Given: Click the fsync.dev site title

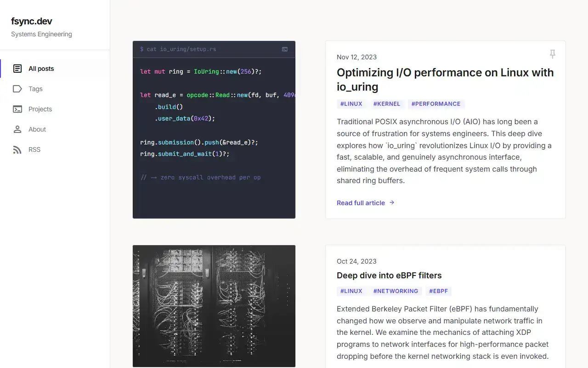Looking at the screenshot, I should [x=32, y=21].
